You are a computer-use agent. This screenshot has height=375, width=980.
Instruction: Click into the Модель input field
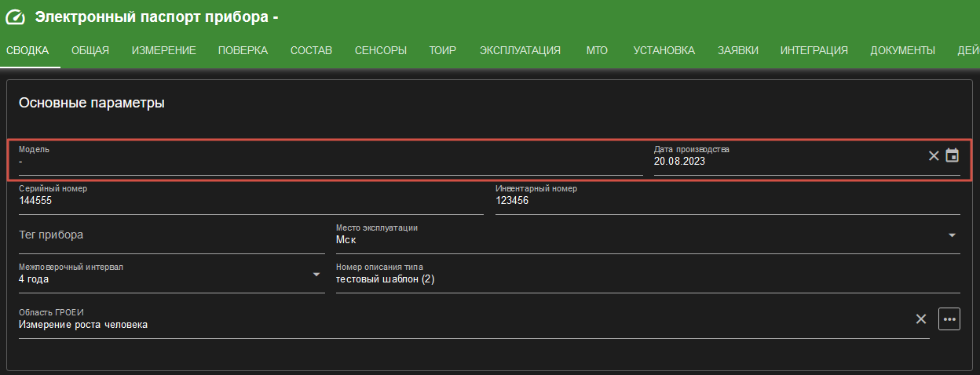[331, 160]
